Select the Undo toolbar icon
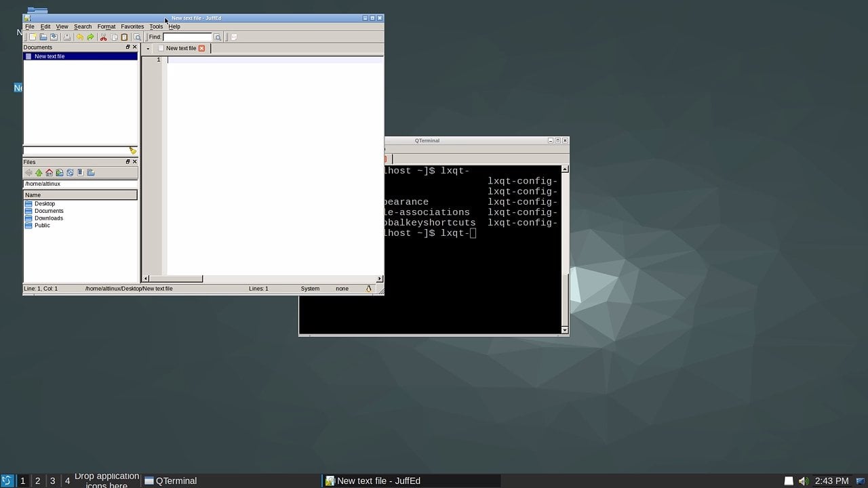Viewport: 868px width, 488px height. [79, 37]
